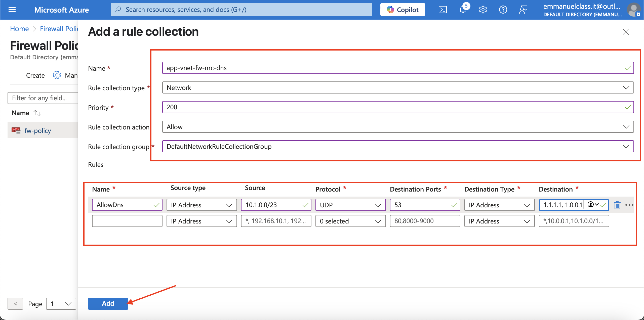Click the user account avatar

click(x=634, y=10)
